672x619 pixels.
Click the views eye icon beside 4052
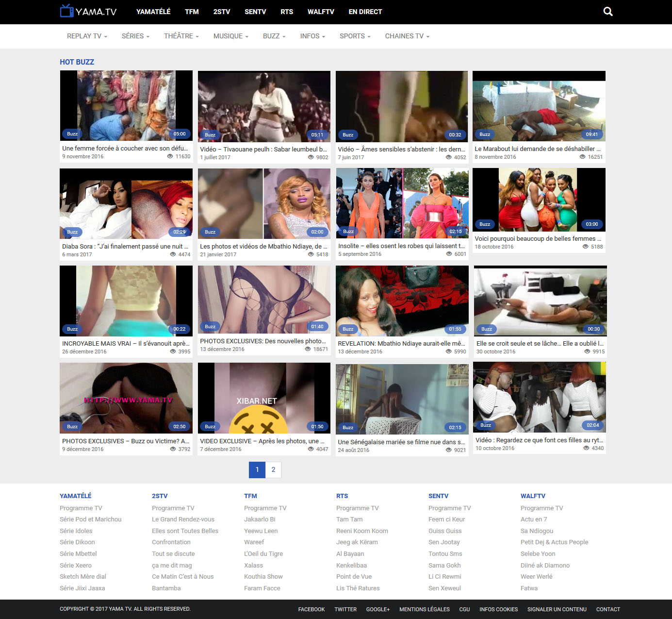tap(448, 157)
